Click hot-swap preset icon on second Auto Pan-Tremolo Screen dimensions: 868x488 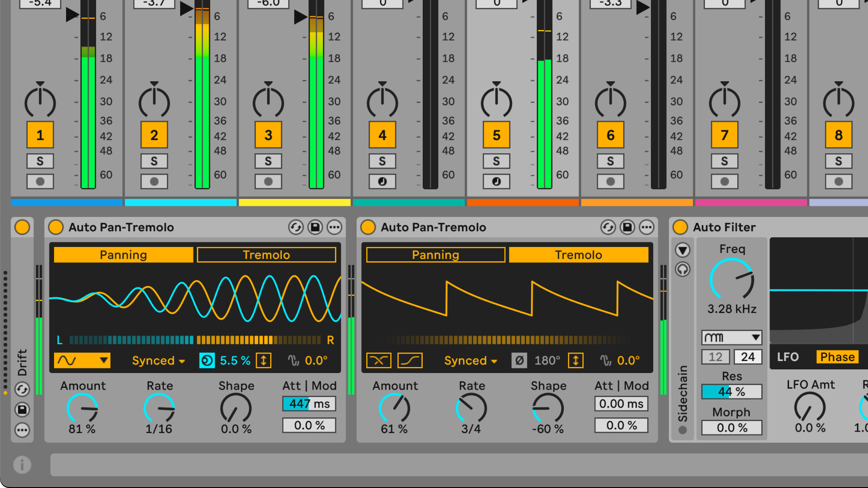coord(608,227)
